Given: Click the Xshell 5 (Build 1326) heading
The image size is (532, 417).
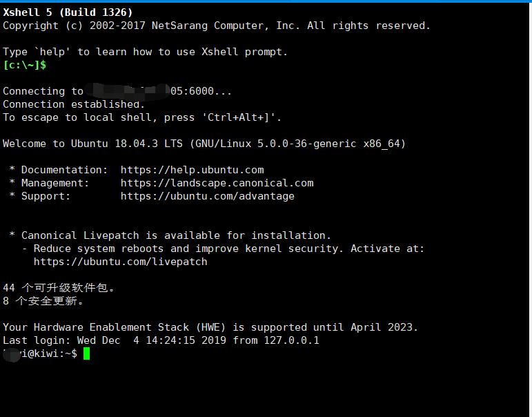Looking at the screenshot, I should pos(68,12).
